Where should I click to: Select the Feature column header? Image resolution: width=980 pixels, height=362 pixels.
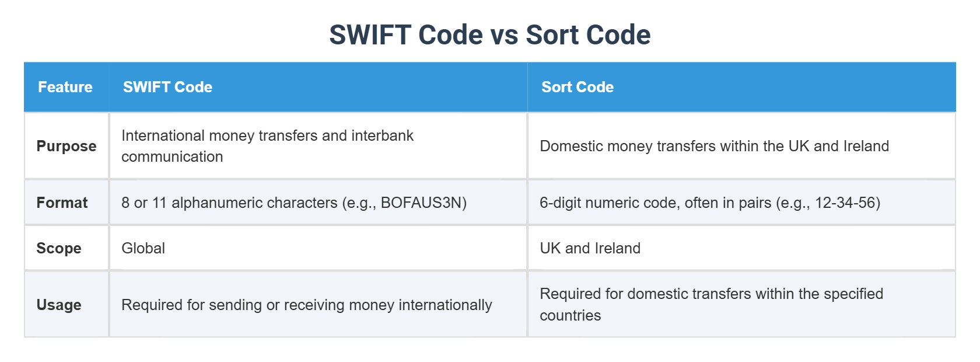pyautogui.click(x=65, y=87)
